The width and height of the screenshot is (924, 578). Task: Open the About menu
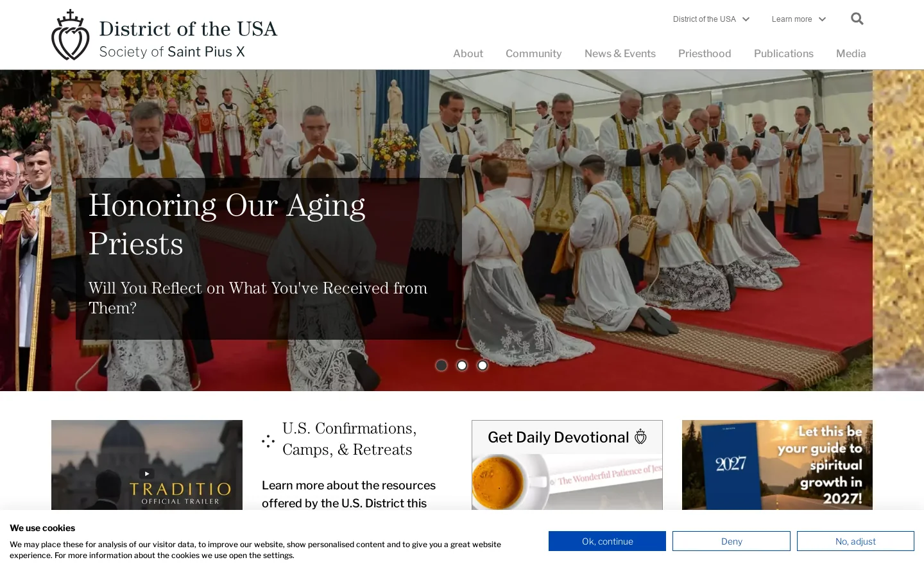tap(468, 54)
